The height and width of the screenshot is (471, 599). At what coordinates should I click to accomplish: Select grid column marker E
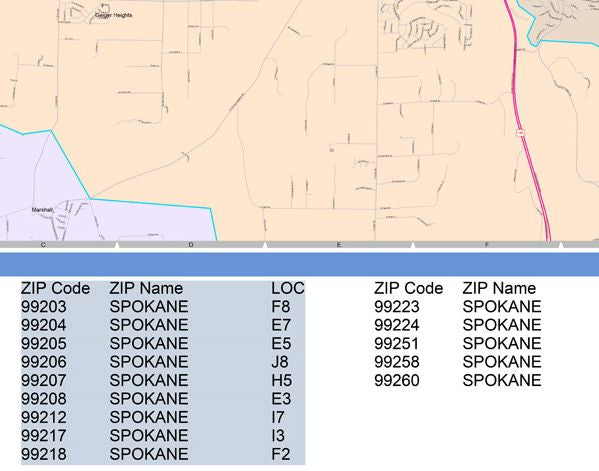[x=338, y=244]
